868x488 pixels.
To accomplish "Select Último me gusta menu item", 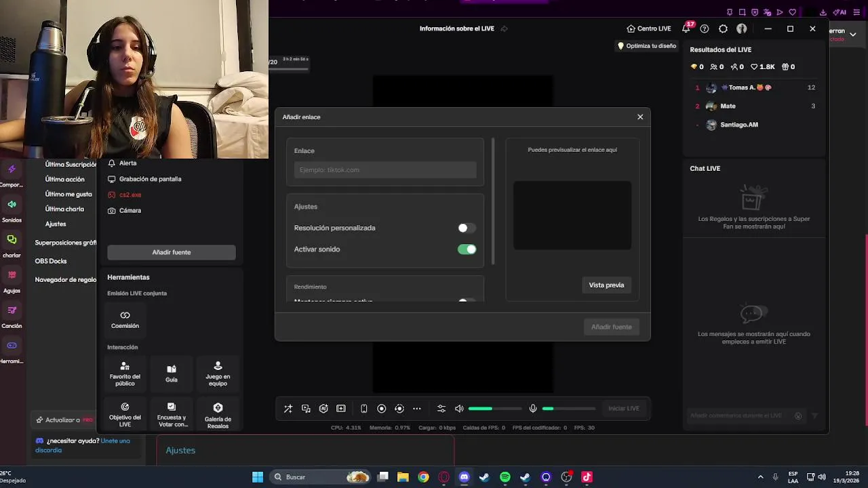I will click(68, 194).
